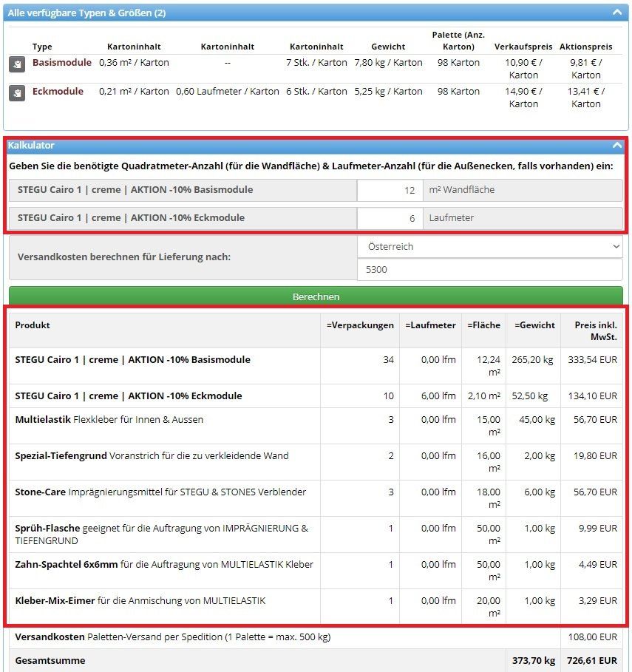Click the '14,90 € / Karton' price
The height and width of the screenshot is (672, 632).
(523, 98)
